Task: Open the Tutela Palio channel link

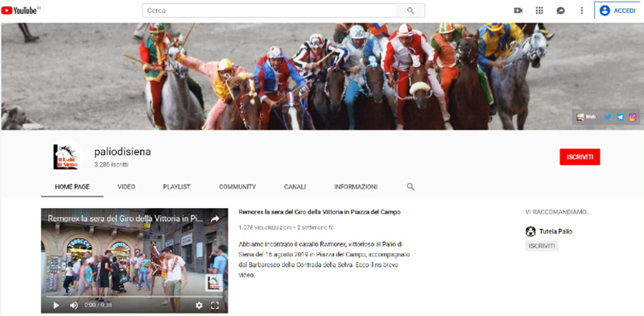Action: (x=555, y=231)
